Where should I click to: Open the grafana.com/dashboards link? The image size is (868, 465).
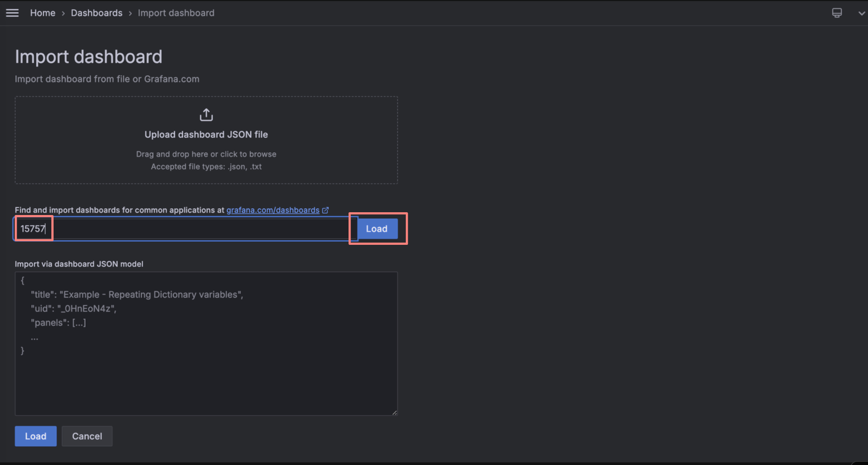click(273, 210)
